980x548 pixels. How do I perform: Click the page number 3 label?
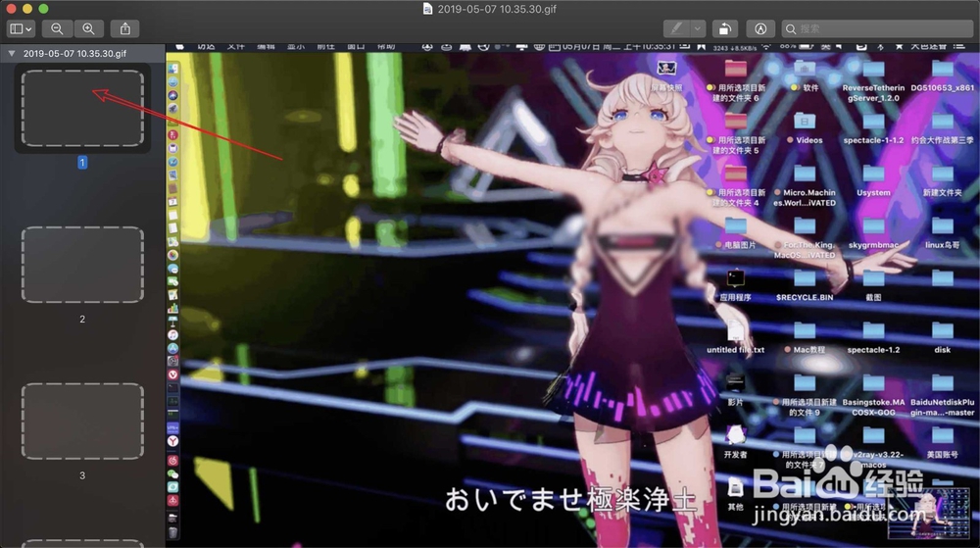pos(82,475)
